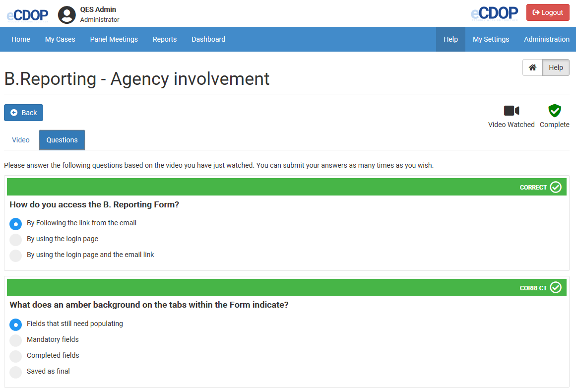Image resolution: width=576 pixels, height=392 pixels.
Task: Pick the 'Saved as final' answer
Action: coord(16,372)
